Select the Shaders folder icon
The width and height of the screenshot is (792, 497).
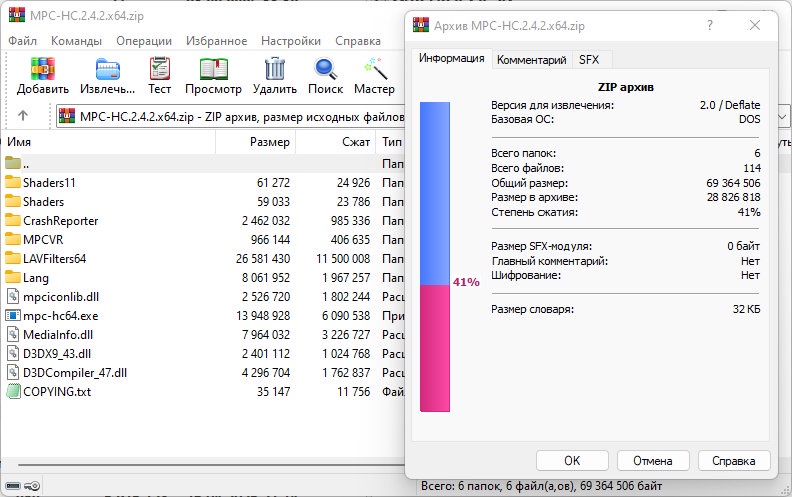click(x=13, y=202)
